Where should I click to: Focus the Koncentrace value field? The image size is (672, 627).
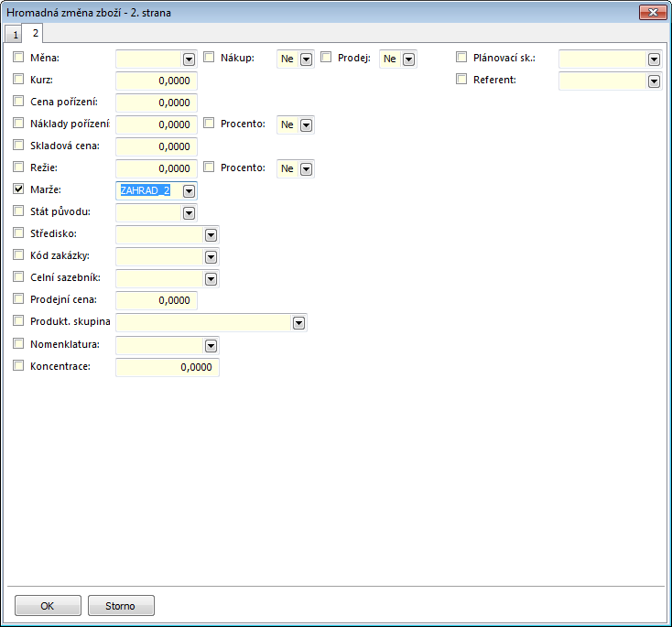(x=168, y=367)
